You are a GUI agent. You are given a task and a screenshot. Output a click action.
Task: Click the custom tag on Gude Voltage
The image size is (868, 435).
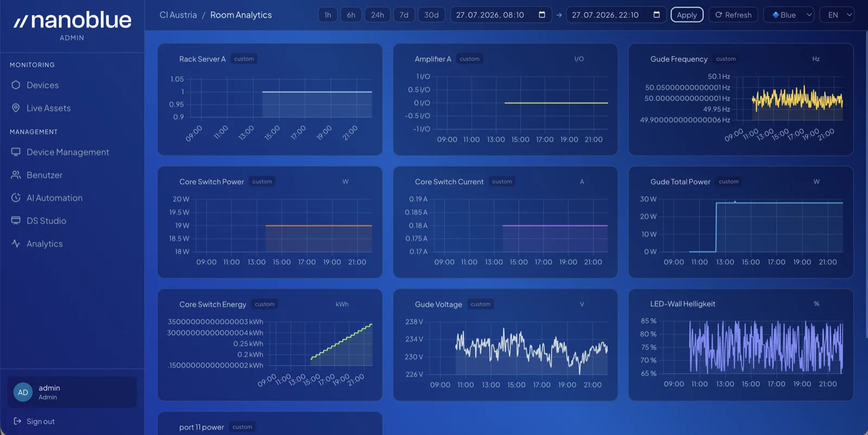pyautogui.click(x=481, y=304)
